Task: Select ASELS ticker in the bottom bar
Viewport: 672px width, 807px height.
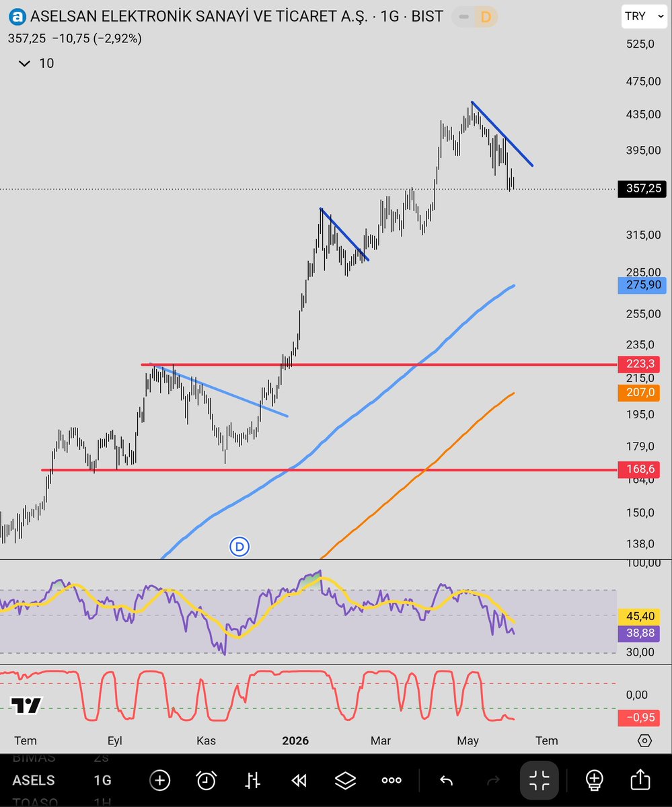Action: [34, 780]
